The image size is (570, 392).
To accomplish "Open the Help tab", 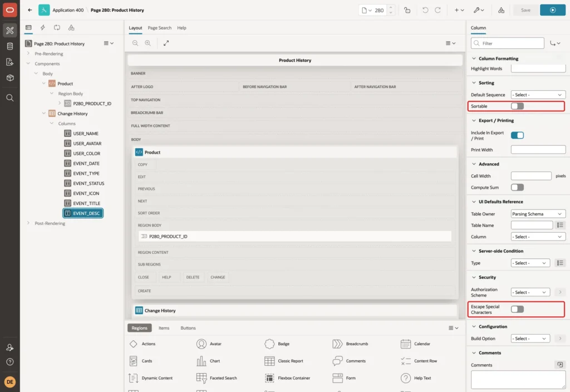I will pyautogui.click(x=181, y=28).
